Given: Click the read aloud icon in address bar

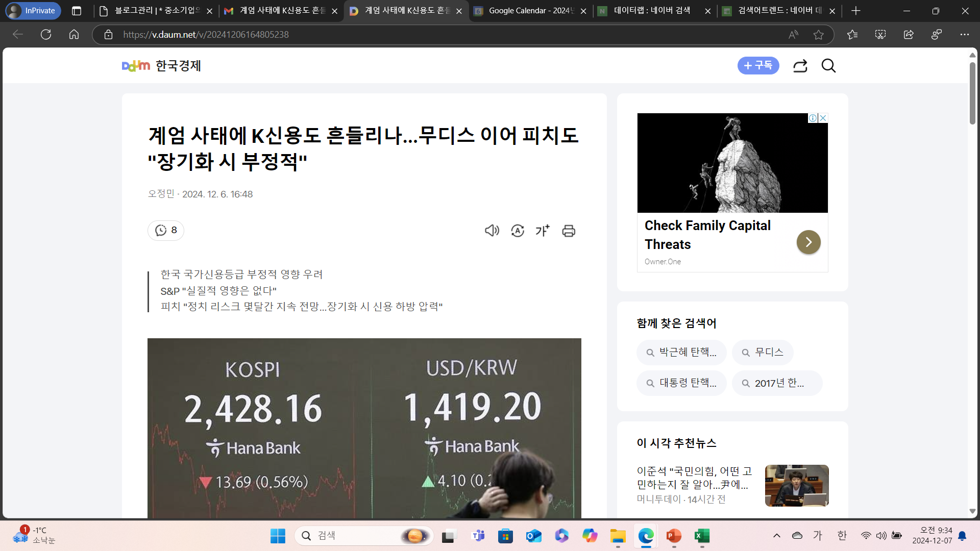Looking at the screenshot, I should 793,35.
